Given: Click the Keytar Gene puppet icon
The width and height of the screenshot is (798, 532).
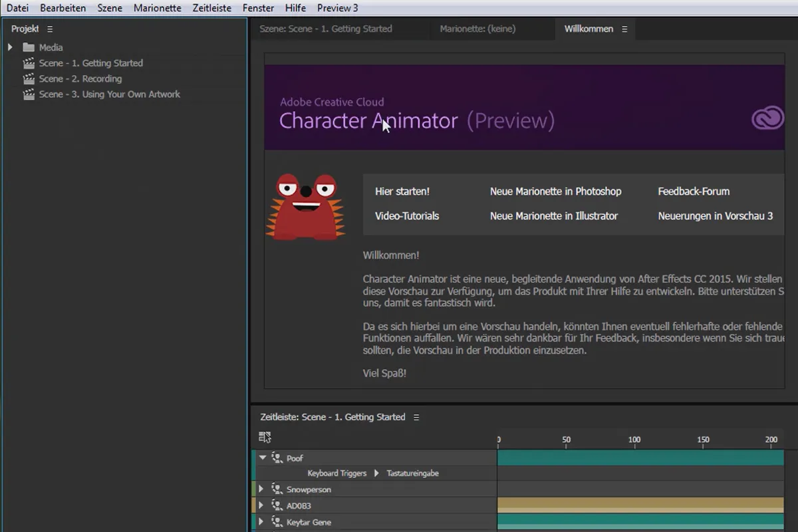Looking at the screenshot, I should click(277, 522).
